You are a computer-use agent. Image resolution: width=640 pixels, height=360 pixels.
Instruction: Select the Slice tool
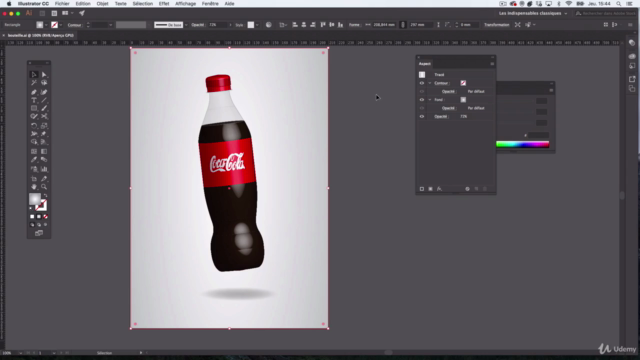[x=44, y=179]
